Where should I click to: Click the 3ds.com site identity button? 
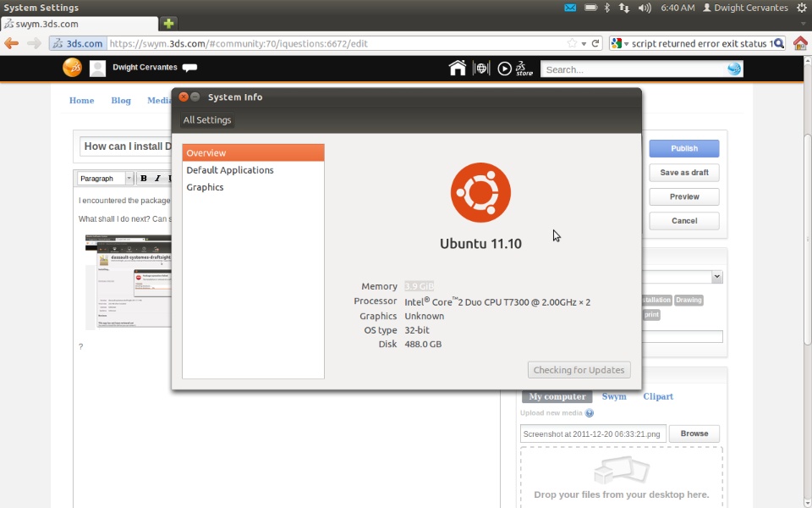point(78,43)
